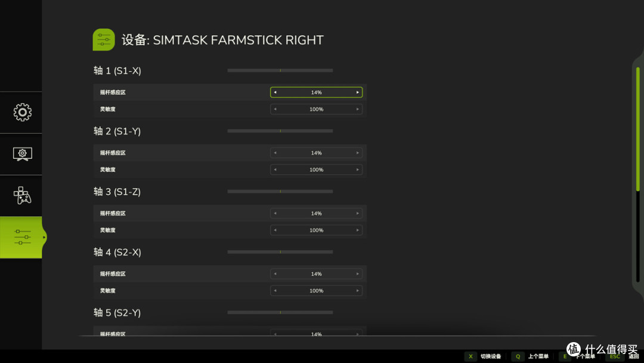Click the 14% value of 轴 3 摇杆感应区
Screen dimensions: 644x363
click(316, 213)
